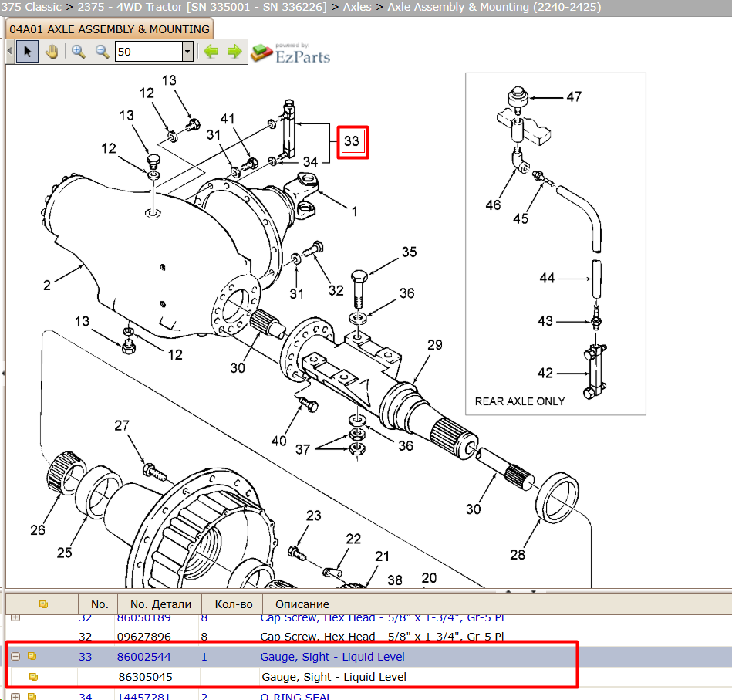732x700 pixels.
Task: Open the zoom level dropdown arrow
Action: (x=187, y=52)
